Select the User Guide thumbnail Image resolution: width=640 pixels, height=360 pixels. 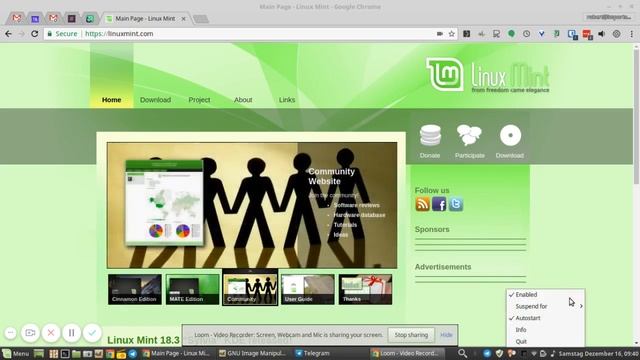(x=307, y=289)
